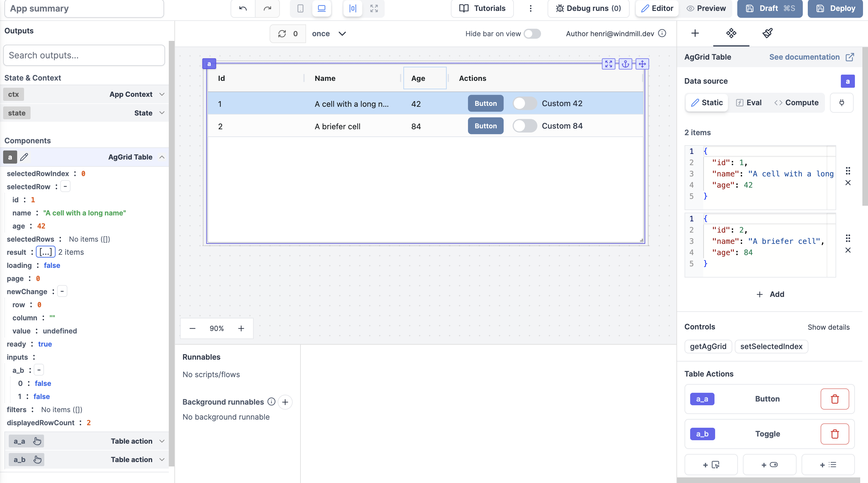Toggle Hide bar on view switch
The image size is (868, 483).
coord(532,34)
